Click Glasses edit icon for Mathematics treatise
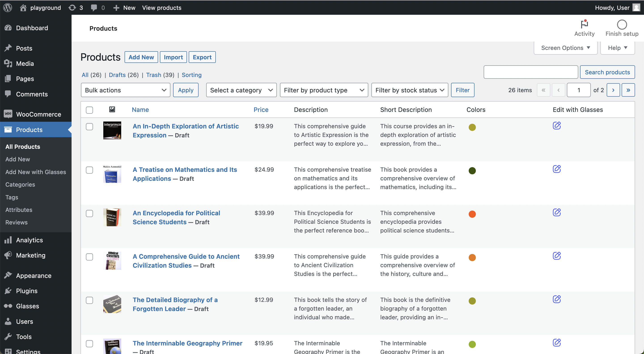The width and height of the screenshot is (644, 354). coord(557,169)
